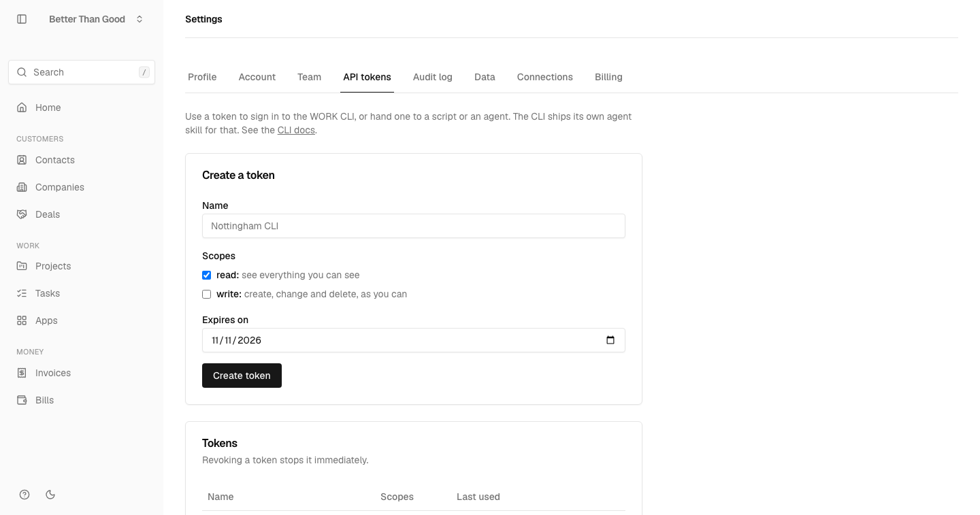
Task: Go to Deals in the sidebar
Action: click(x=82, y=214)
